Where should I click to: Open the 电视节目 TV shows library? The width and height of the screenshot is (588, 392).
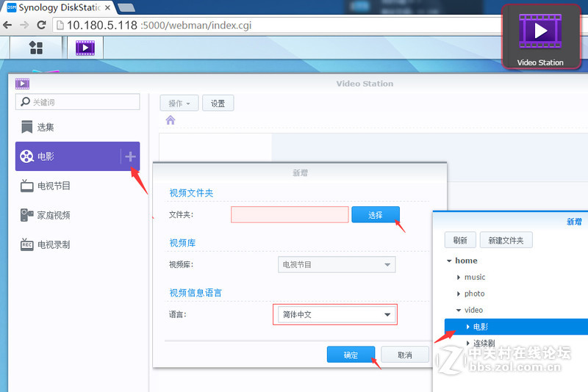78,186
